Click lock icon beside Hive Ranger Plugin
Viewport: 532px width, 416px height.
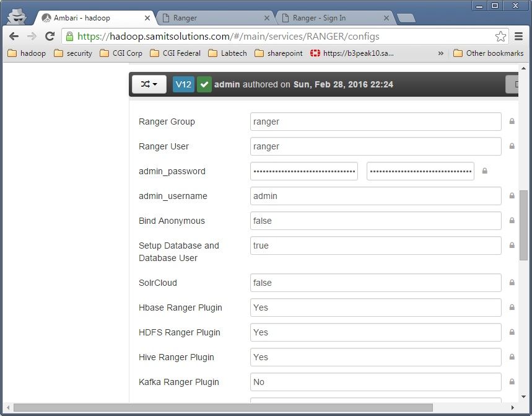click(512, 357)
